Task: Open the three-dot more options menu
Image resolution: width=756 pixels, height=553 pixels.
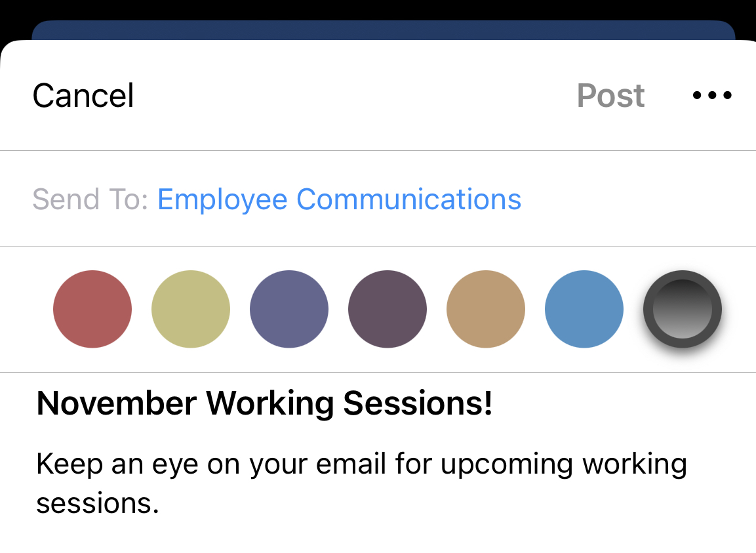Action: 711,95
